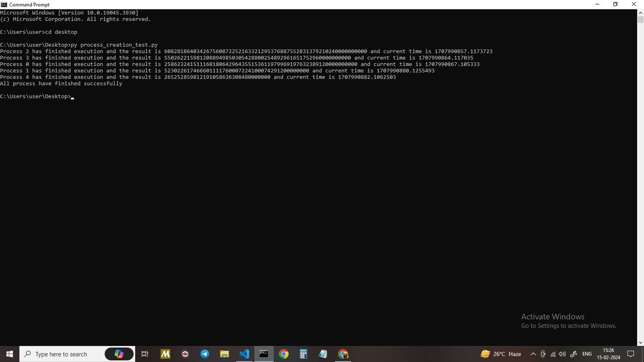Show hidden system tray icons
The width and height of the screenshot is (644, 362).
(x=533, y=354)
